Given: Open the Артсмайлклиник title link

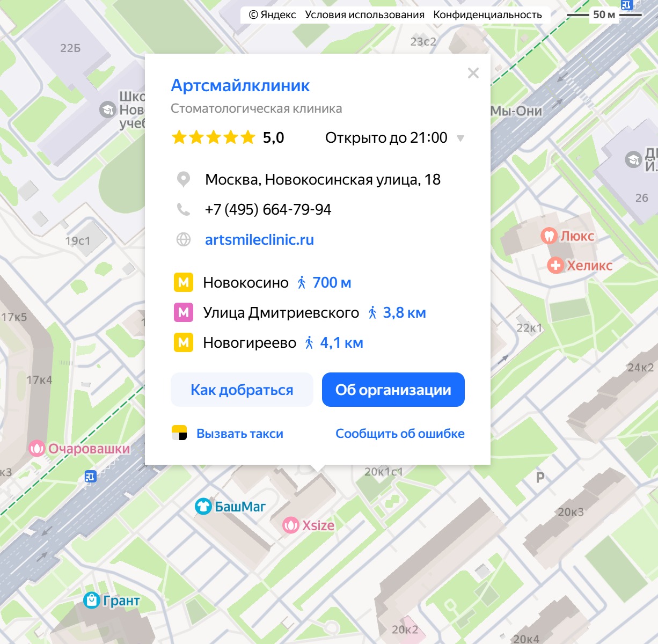Looking at the screenshot, I should tap(240, 85).
